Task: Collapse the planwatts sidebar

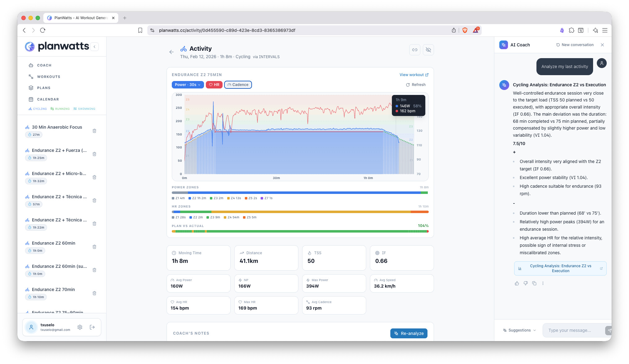Action: (94, 47)
